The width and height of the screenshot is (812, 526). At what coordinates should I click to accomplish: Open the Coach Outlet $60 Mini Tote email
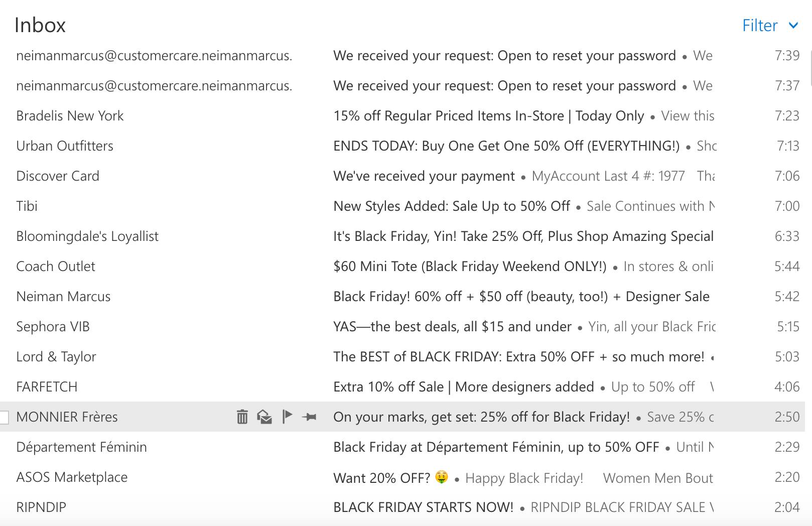[x=470, y=267]
